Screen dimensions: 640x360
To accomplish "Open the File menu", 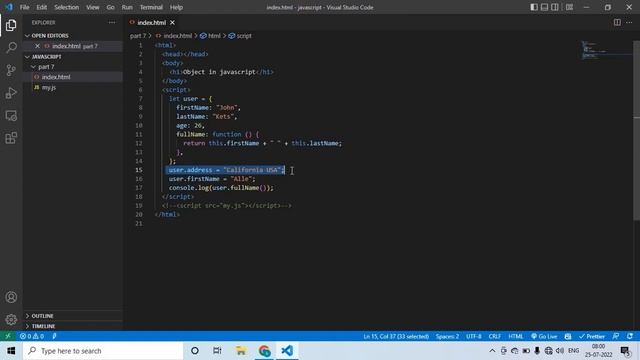I will tap(24, 7).
